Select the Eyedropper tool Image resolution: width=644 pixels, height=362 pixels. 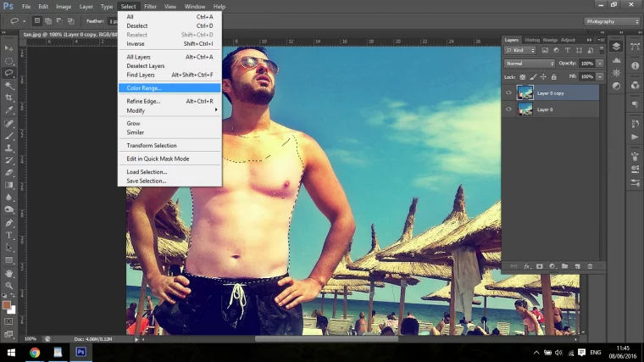[8, 110]
